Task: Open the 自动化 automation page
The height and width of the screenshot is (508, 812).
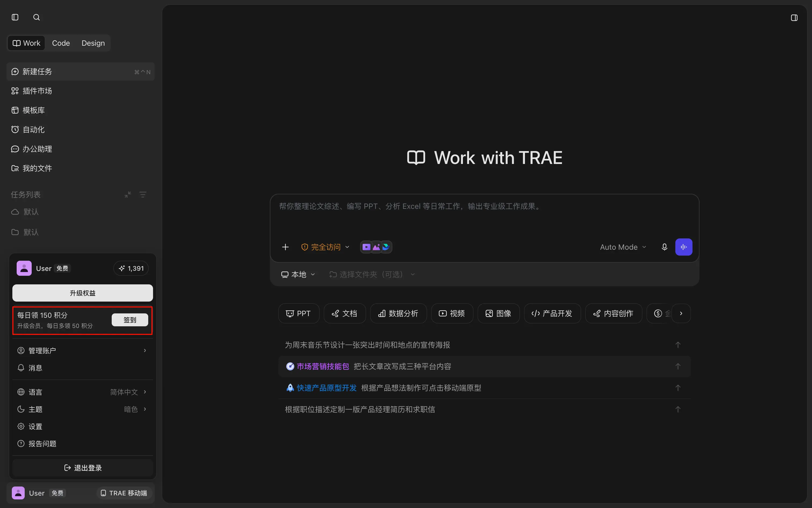Action: (81, 130)
